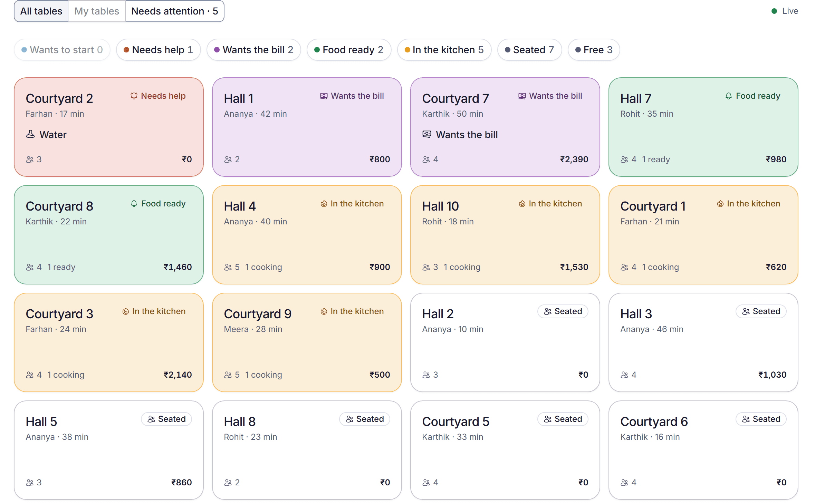Toggle the Seated filter chip
The width and height of the screenshot is (815, 504).
[x=529, y=50]
